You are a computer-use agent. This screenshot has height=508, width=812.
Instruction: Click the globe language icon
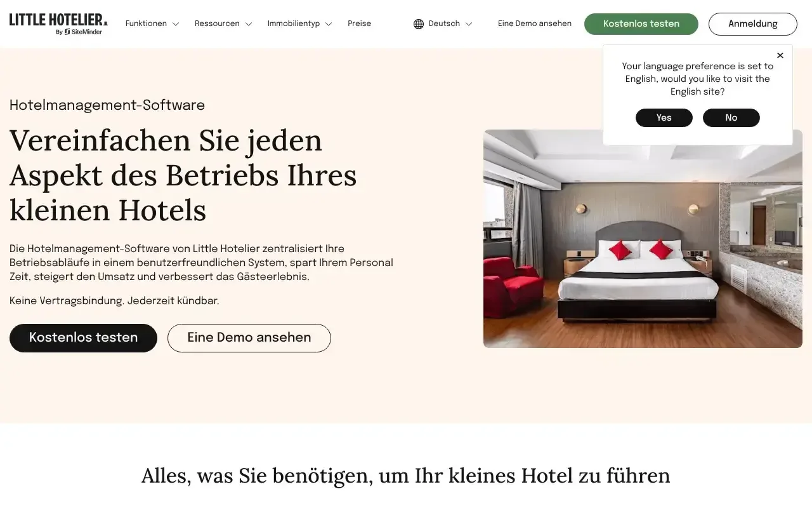tap(419, 24)
